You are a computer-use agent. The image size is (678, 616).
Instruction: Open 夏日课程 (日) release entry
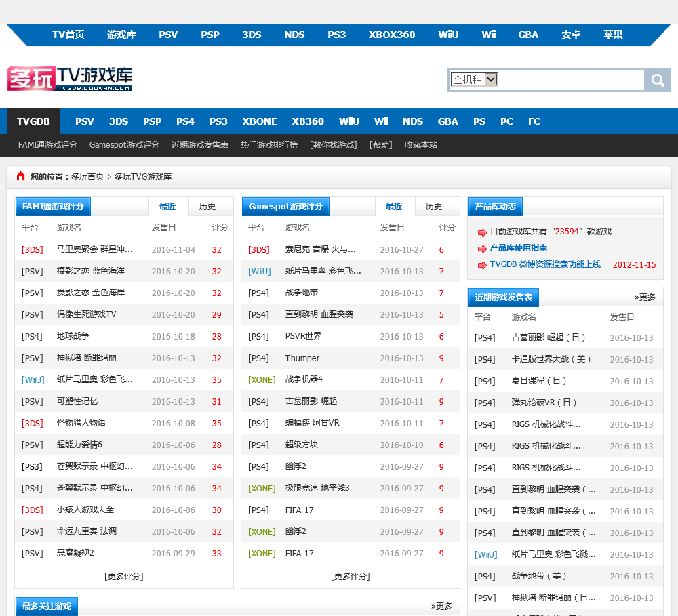tap(539, 380)
